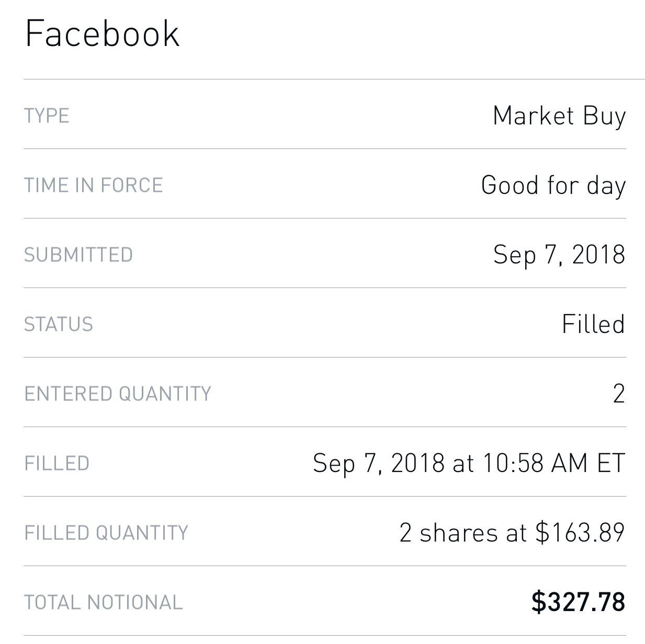This screenshot has width=645, height=644.
Task: Tap the Filled status value
Action: [x=594, y=324]
